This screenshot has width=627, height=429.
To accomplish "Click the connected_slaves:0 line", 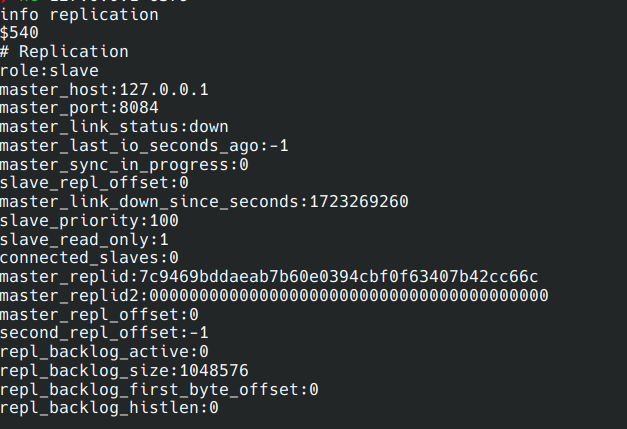I will (89, 258).
